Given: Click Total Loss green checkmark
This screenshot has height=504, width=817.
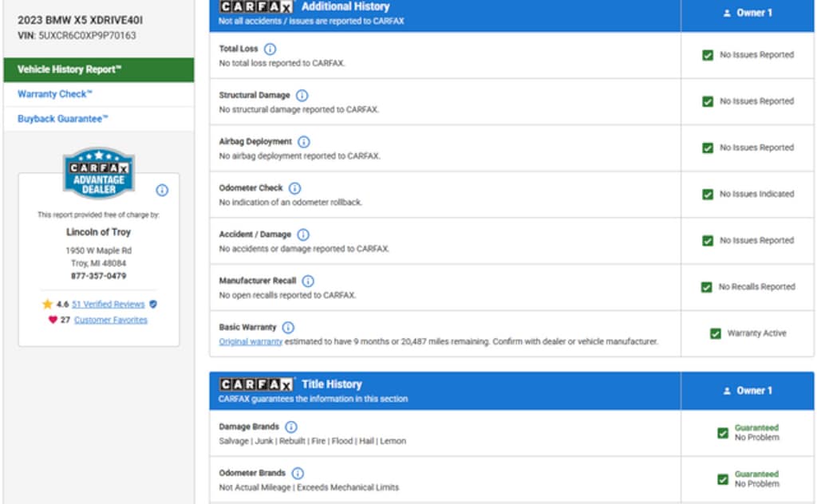Looking at the screenshot, I should pyautogui.click(x=708, y=56).
